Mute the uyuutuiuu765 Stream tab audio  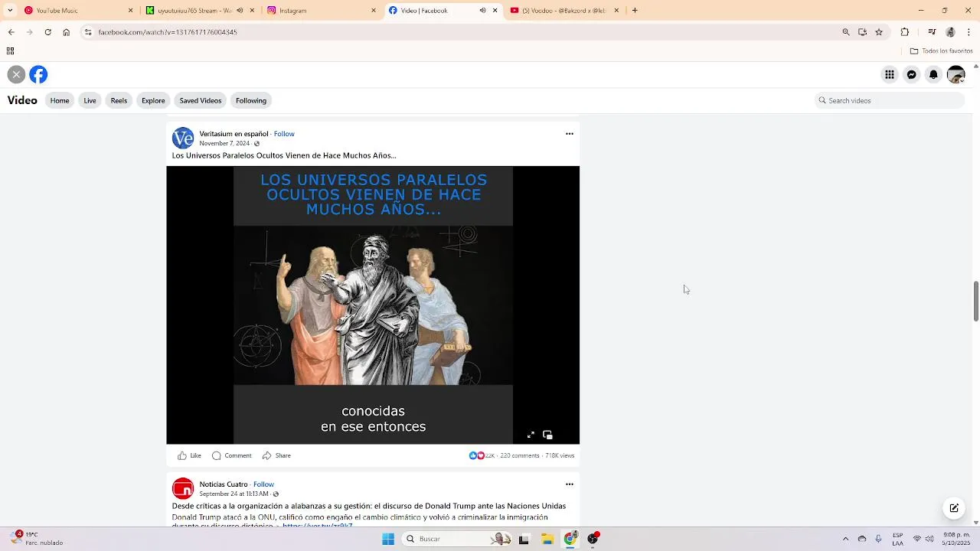(240, 11)
